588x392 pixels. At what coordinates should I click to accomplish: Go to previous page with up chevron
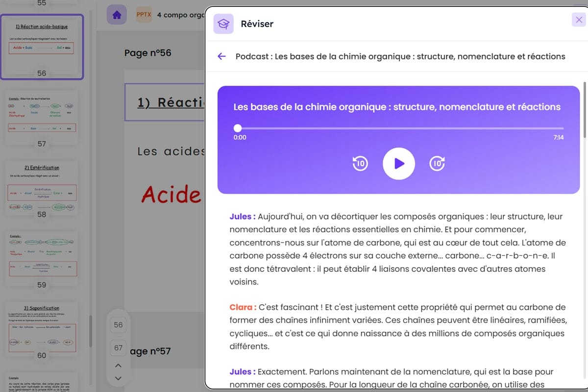point(118,366)
